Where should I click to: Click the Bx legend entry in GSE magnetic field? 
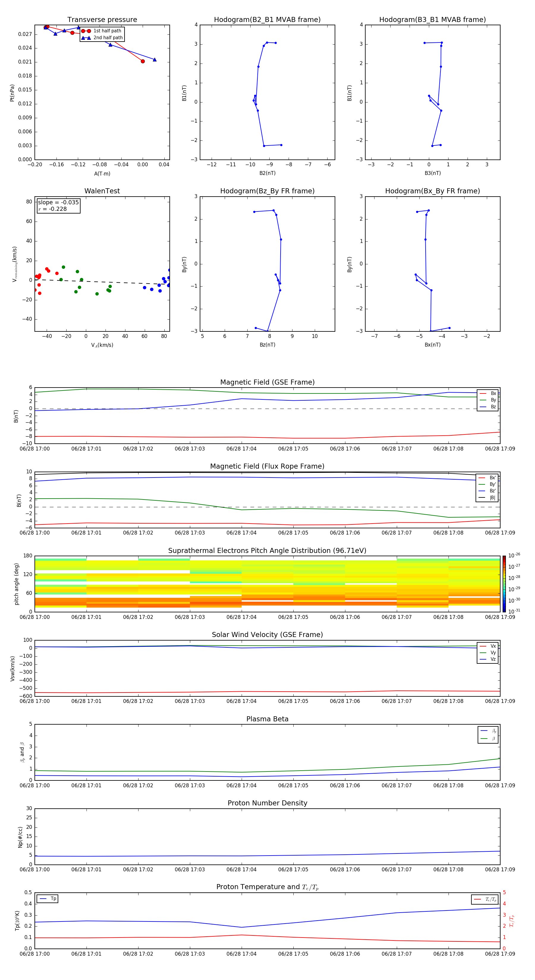coord(488,393)
